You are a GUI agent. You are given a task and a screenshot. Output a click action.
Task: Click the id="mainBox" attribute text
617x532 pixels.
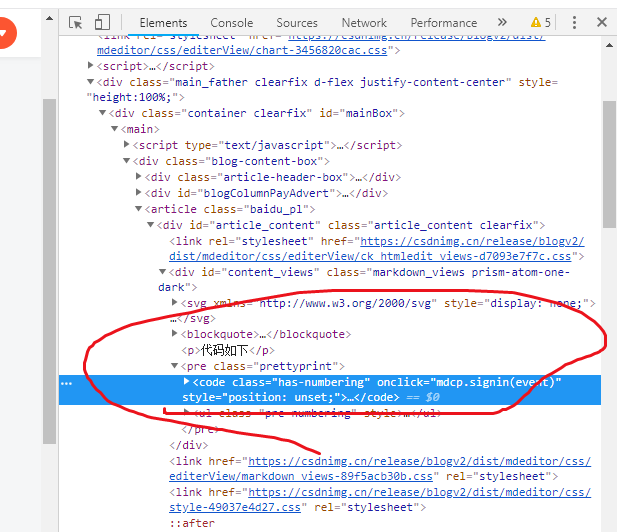pyautogui.click(x=358, y=113)
